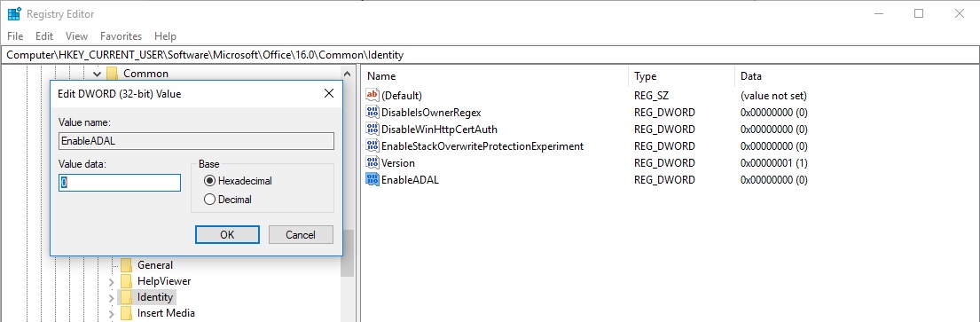Viewport: 980px width, 322px height.
Task: Select the HelpViewer key in the tree
Action: (164, 281)
